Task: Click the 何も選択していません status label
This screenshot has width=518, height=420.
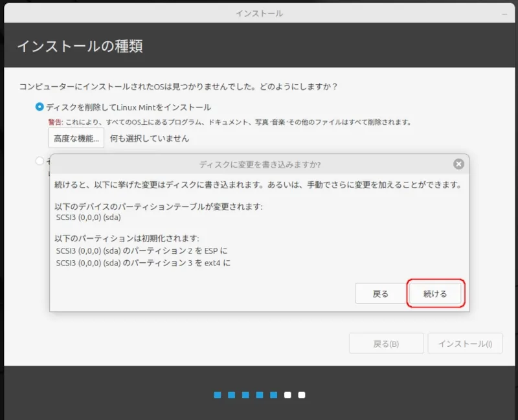Action: pos(150,138)
